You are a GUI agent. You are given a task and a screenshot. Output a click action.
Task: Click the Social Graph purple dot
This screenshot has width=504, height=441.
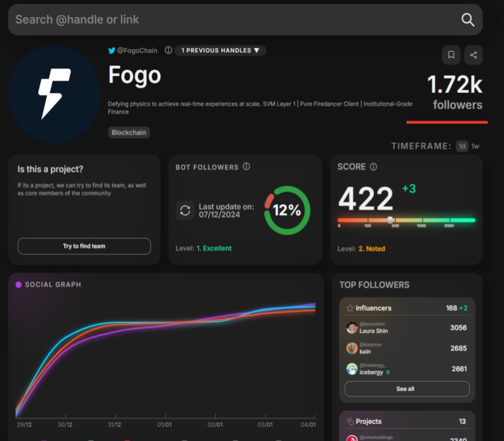coord(19,284)
